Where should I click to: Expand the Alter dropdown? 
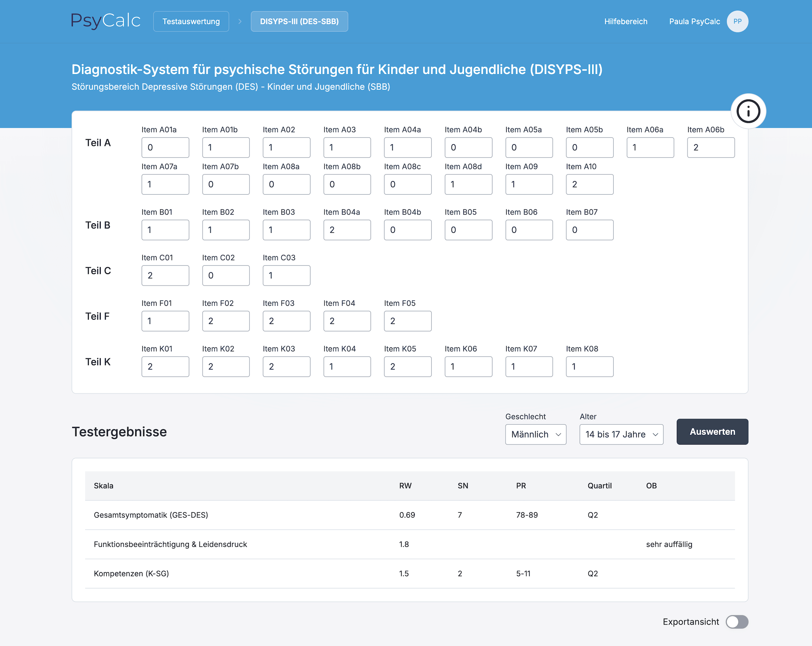point(621,434)
